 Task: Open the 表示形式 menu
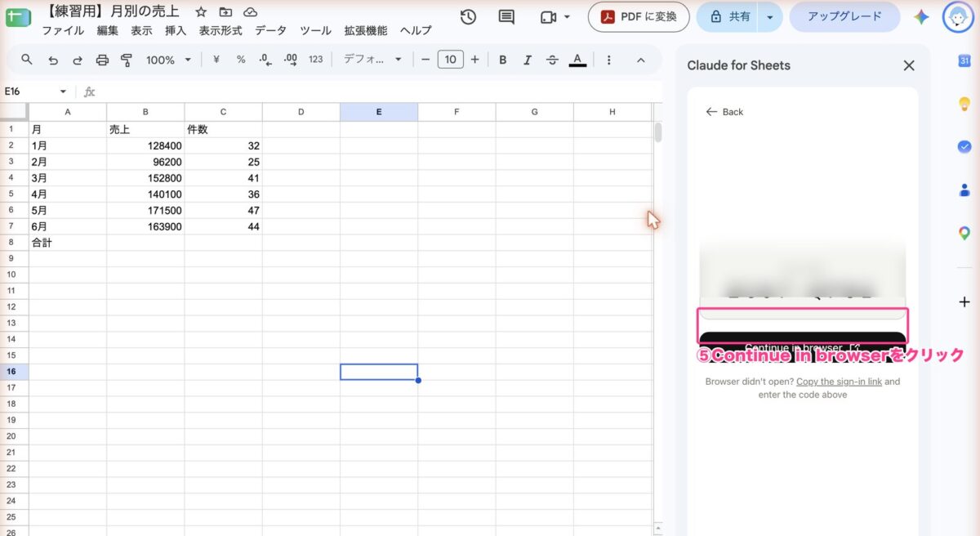220,31
